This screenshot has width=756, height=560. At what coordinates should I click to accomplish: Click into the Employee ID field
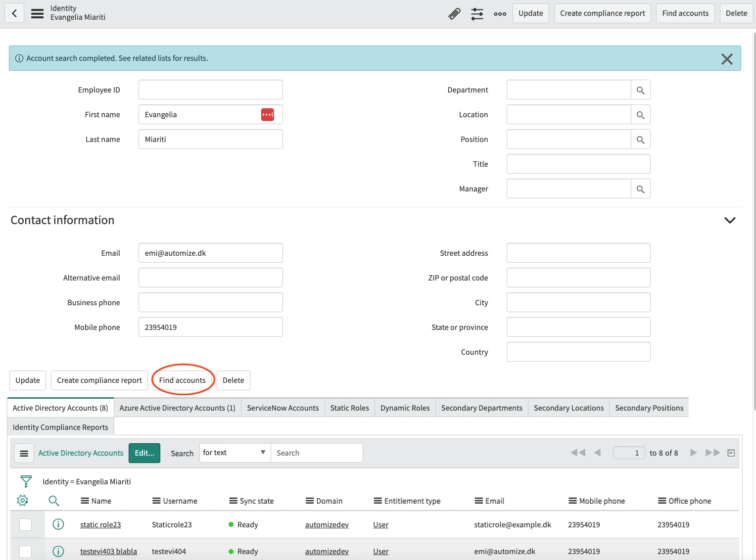[210, 90]
